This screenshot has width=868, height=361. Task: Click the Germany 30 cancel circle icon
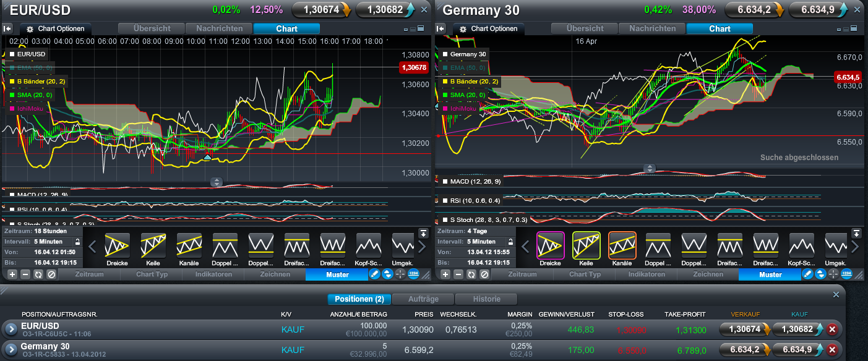(x=484, y=274)
